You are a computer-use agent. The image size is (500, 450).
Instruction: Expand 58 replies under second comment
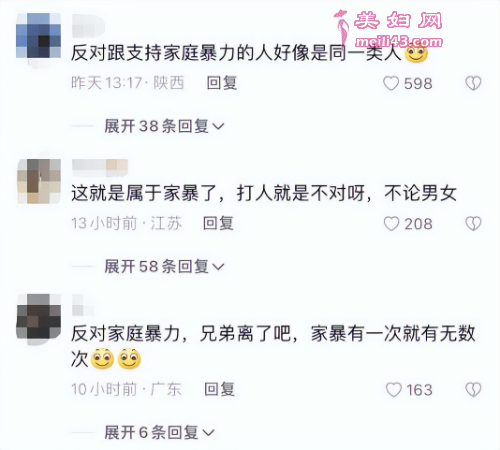pyautogui.click(x=165, y=267)
